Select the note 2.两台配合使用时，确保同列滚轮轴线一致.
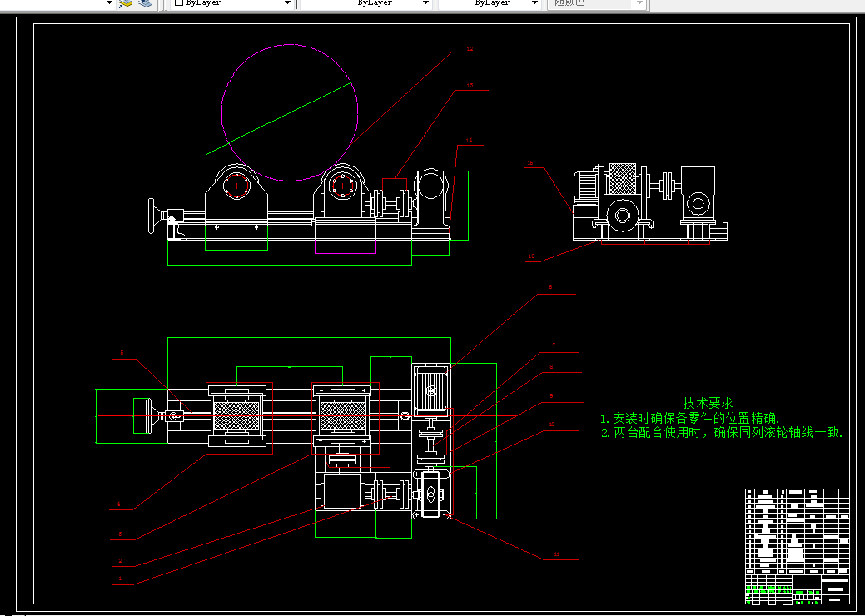Viewport: 865px width, 616px height. coord(722,433)
